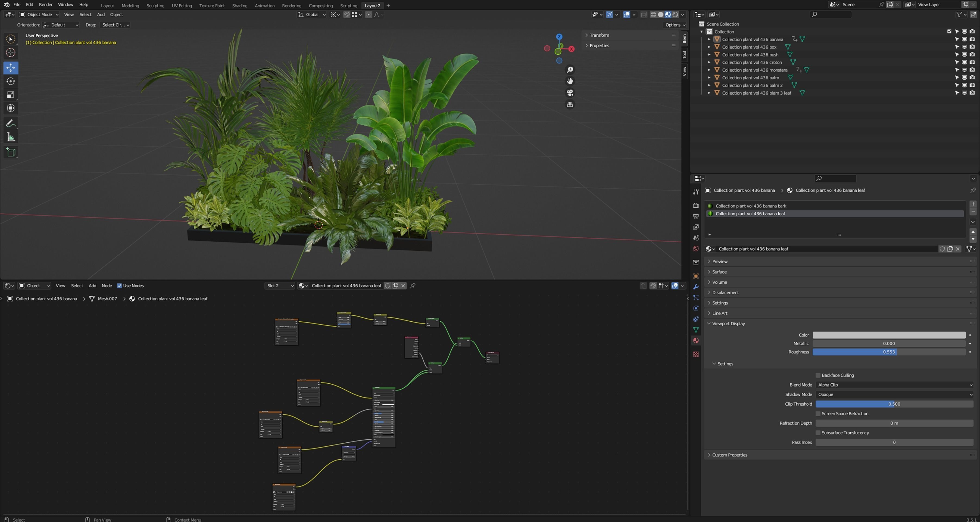Click the viewport display Color swatch
The image size is (980, 522).
(889, 335)
